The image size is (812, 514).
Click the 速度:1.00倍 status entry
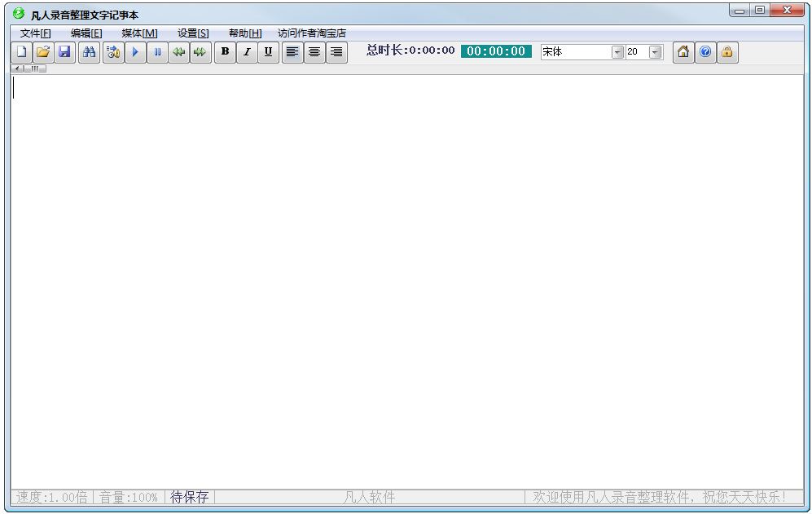52,498
